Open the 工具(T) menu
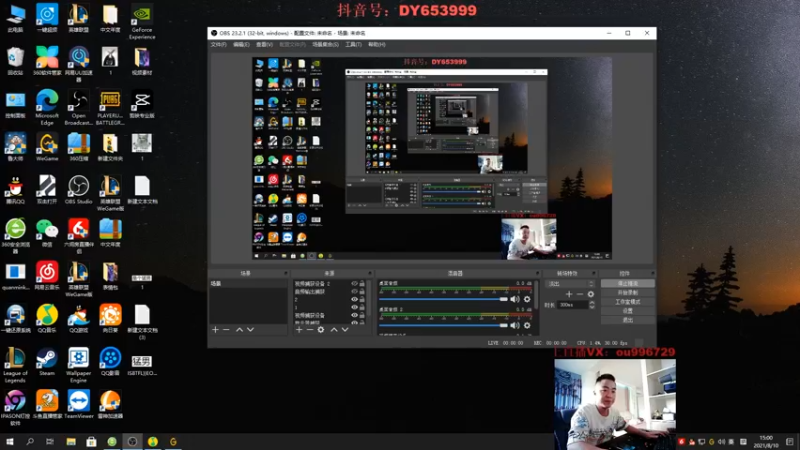 pos(354,45)
